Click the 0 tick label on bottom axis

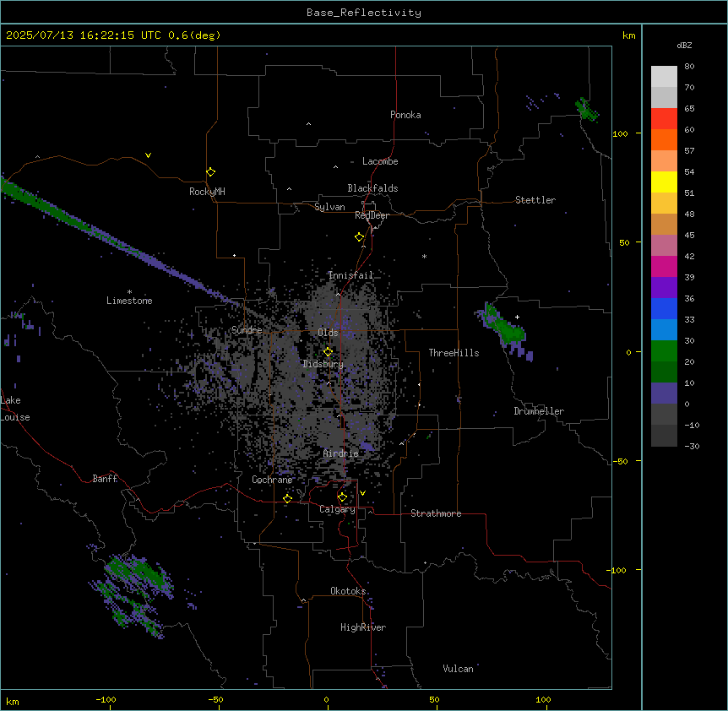(x=326, y=699)
